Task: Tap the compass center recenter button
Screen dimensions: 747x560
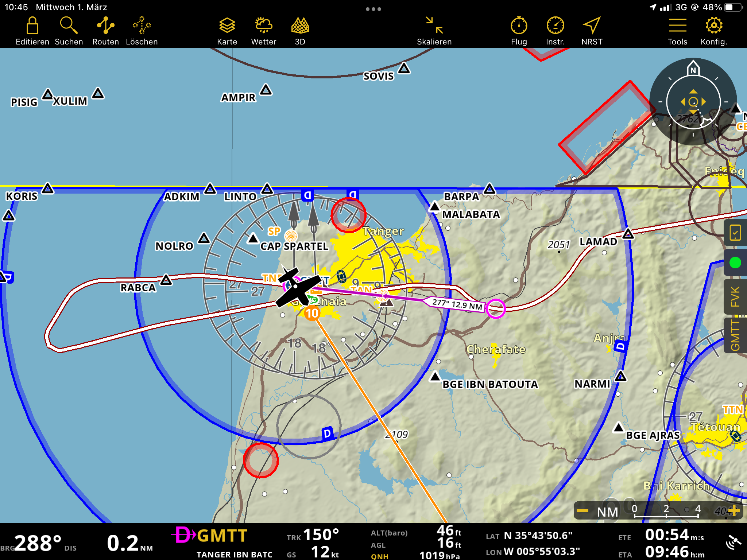Action: (x=693, y=102)
